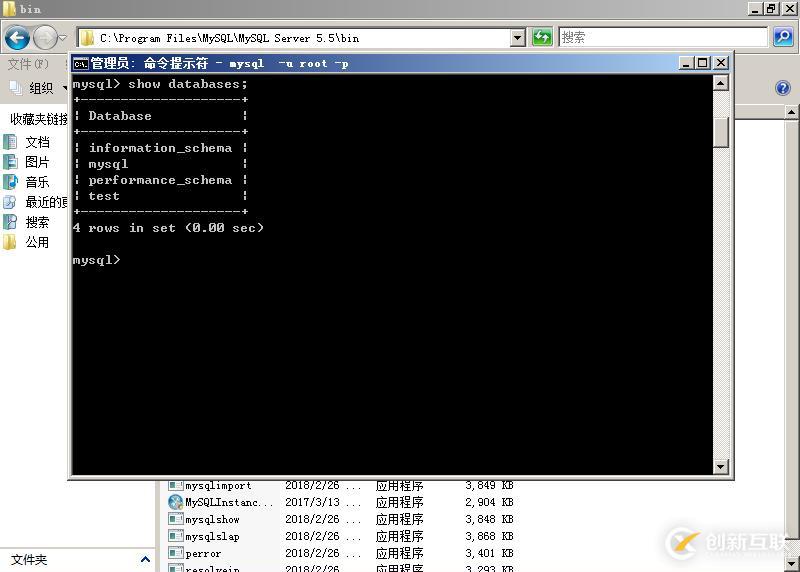Open 音乐 (Music) in favorites sidebar
The image size is (800, 572).
(x=37, y=182)
